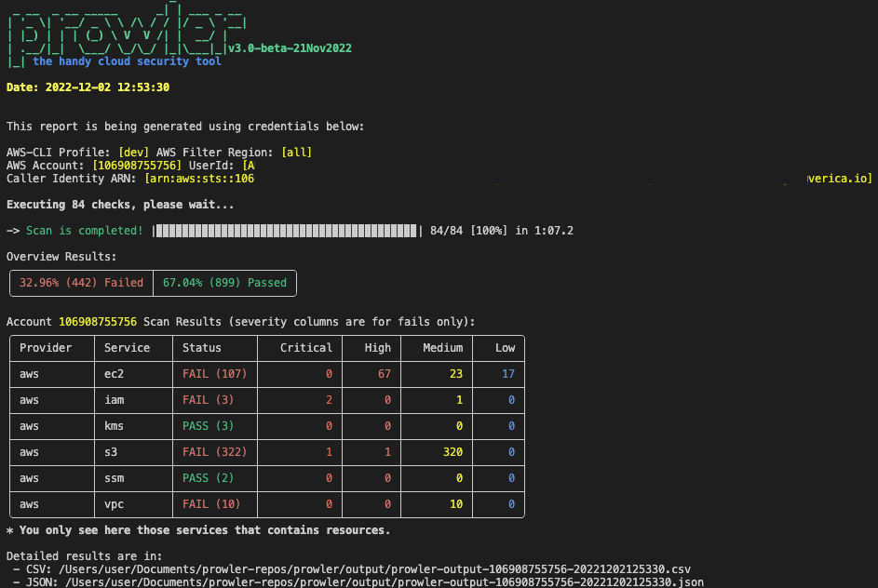Screen dimensions: 878x588
Task: Click the iam service name cell
Action: coord(115,400)
